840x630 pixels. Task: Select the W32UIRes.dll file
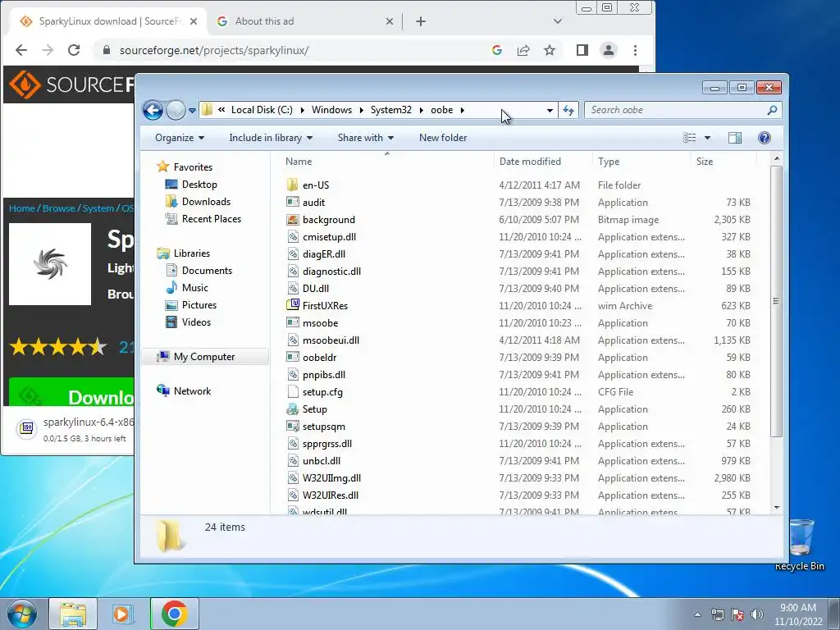[331, 495]
